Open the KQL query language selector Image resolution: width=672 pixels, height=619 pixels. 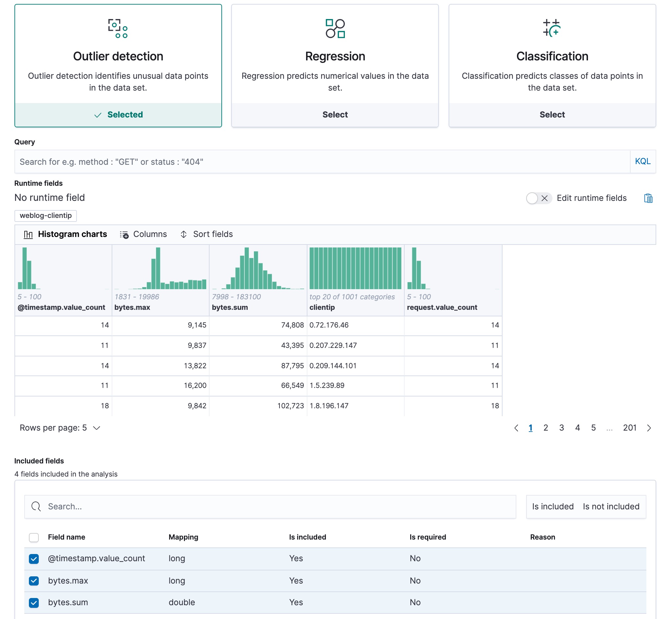(x=642, y=162)
